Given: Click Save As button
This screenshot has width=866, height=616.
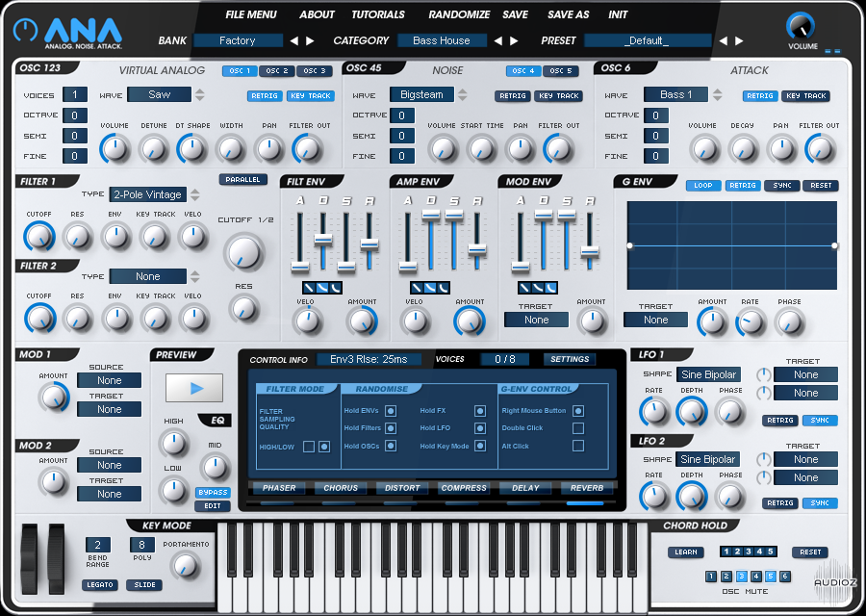Looking at the screenshot, I should [569, 14].
